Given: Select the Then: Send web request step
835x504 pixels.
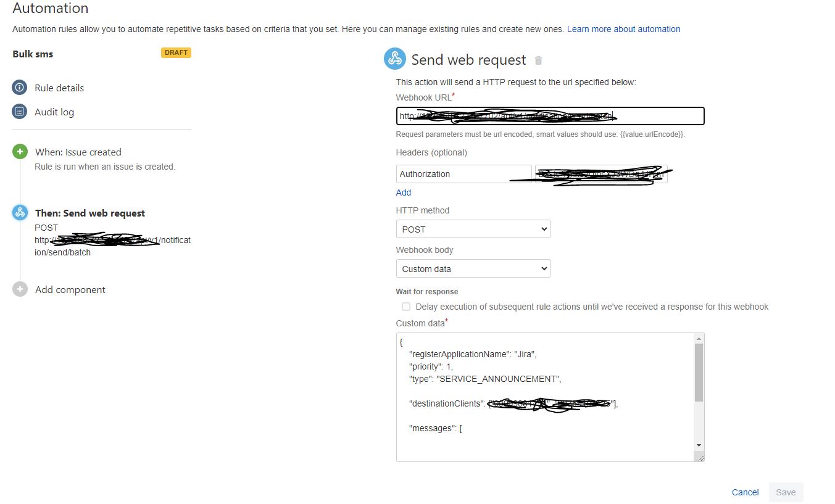Looking at the screenshot, I should coord(89,212).
